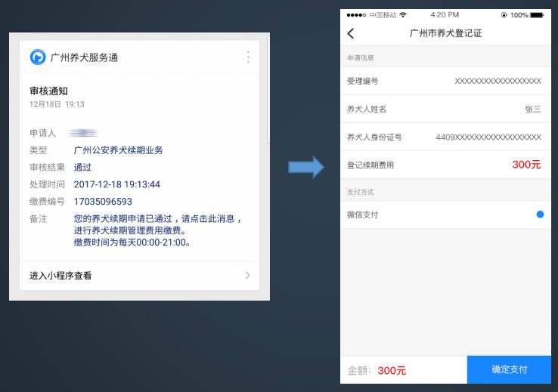Click the 广州市养犬登记证 page title
The image size is (558, 392).
[x=445, y=34]
